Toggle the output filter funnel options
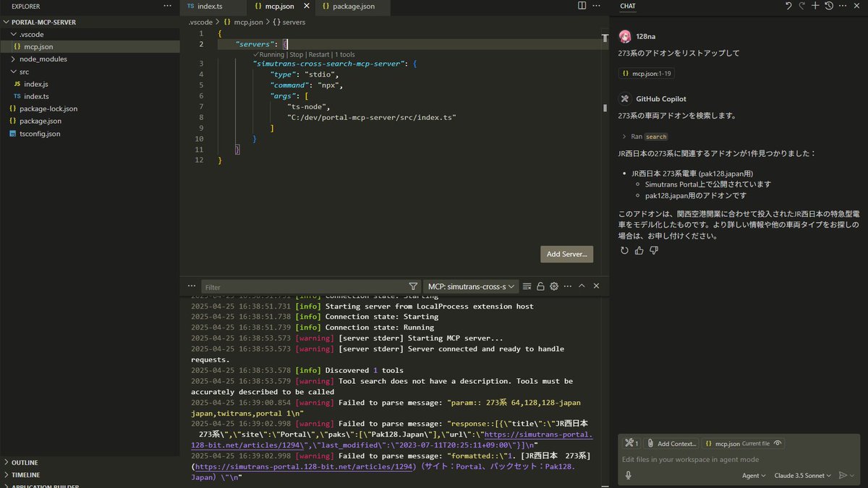The width and height of the screenshot is (868, 488). pos(413,287)
